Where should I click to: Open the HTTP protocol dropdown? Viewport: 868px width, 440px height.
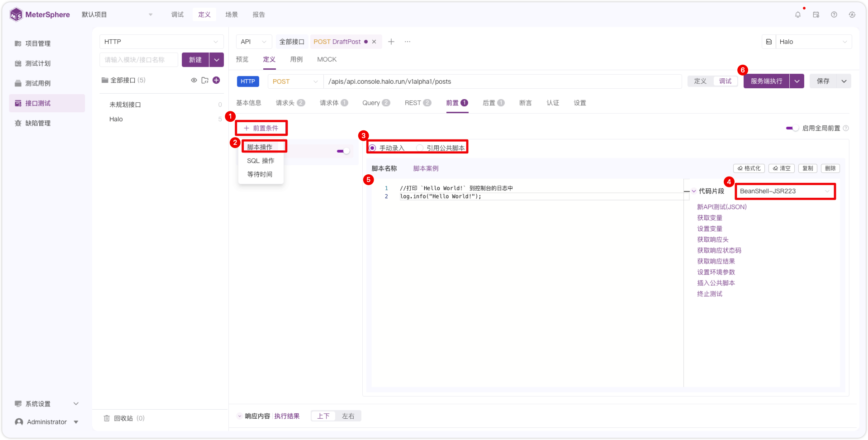point(161,42)
